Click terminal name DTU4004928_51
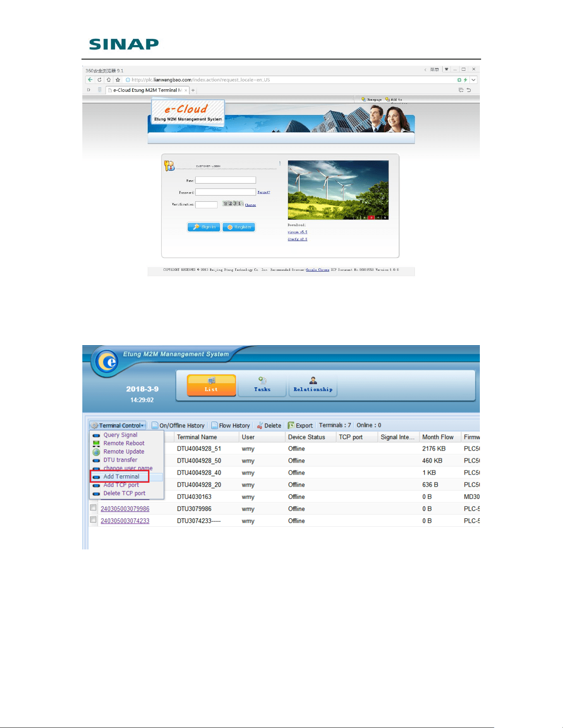 click(199, 449)
